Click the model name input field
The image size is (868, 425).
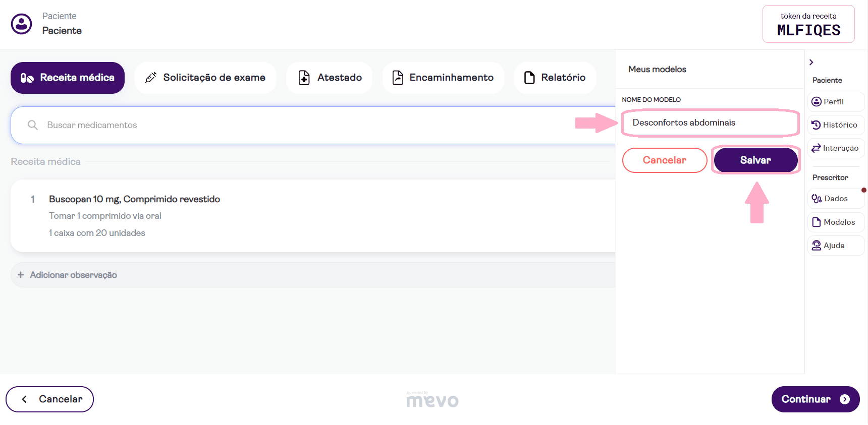click(710, 123)
